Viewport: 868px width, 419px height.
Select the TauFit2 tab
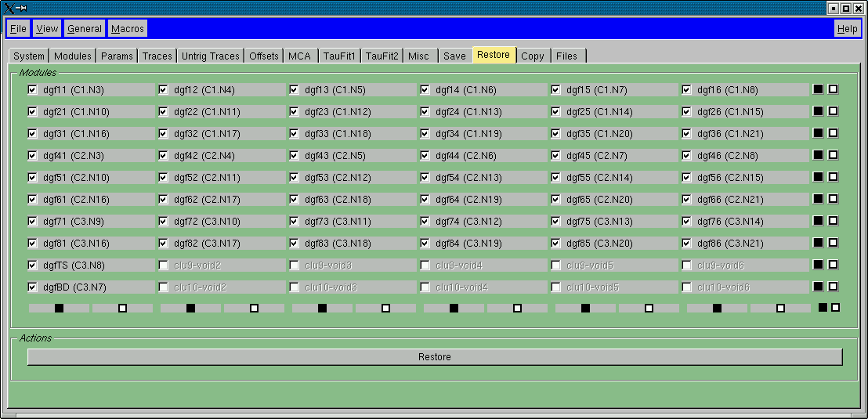(382, 56)
